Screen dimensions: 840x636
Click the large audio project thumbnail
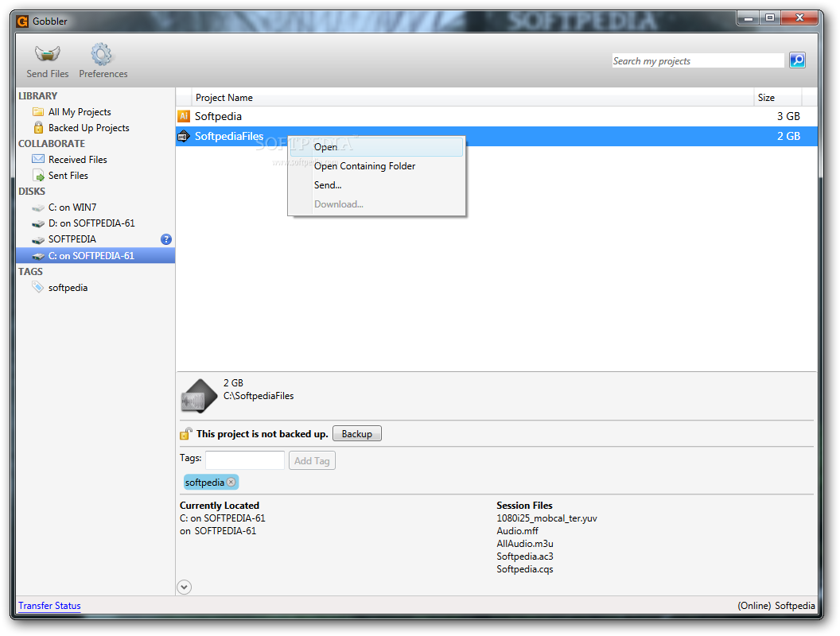click(199, 396)
